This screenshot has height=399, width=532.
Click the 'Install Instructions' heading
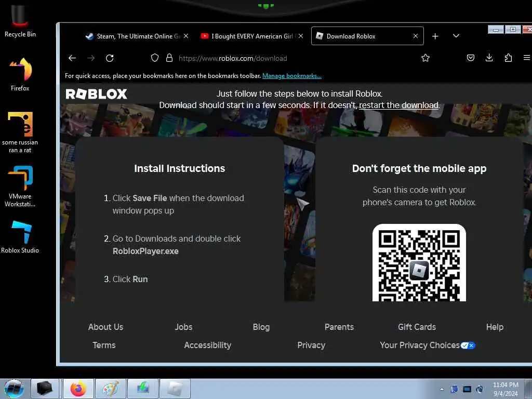(x=179, y=168)
